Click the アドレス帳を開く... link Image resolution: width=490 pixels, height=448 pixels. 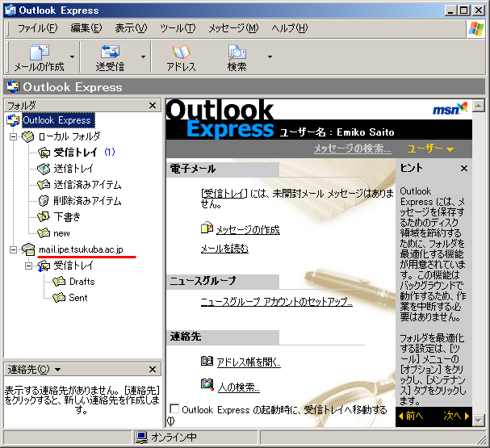249,362
